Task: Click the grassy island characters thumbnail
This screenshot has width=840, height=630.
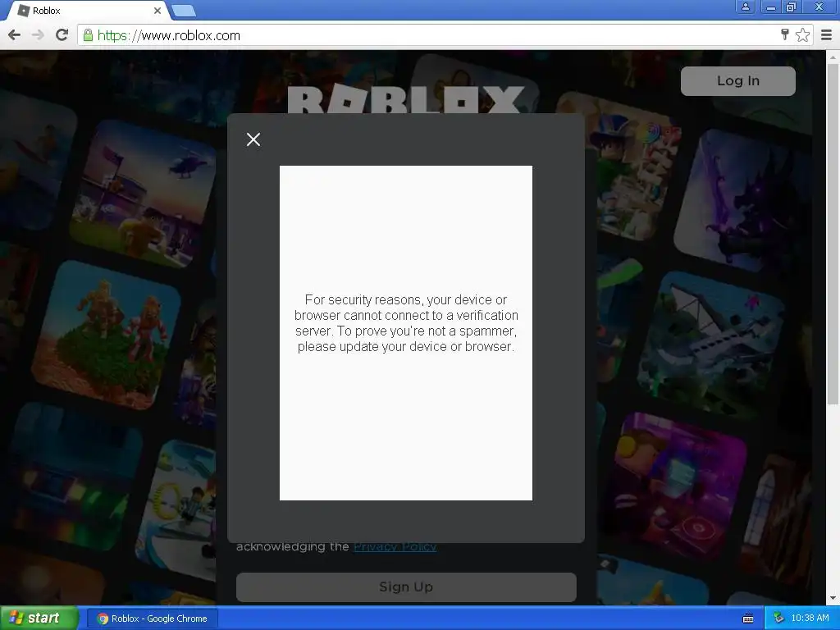Action: coord(106,336)
